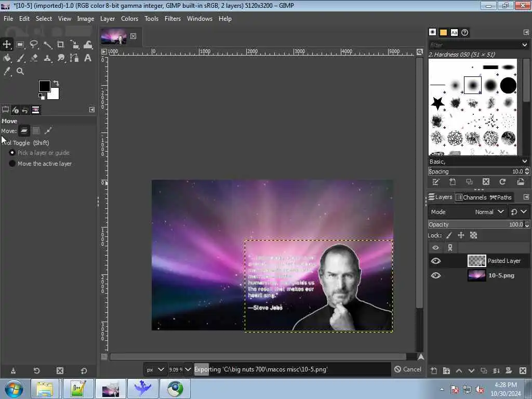Select the Paintbrush tool
This screenshot has width=532, height=399.
20,58
